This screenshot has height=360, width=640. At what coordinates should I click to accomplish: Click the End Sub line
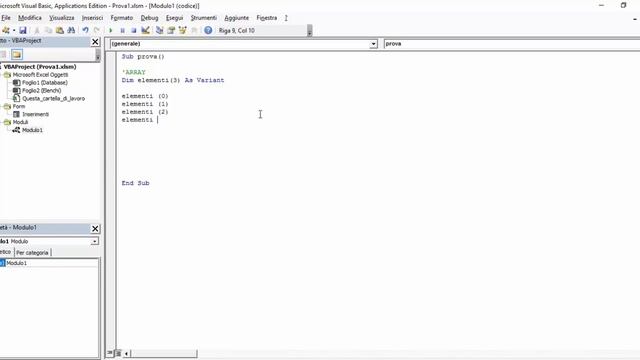(136, 183)
